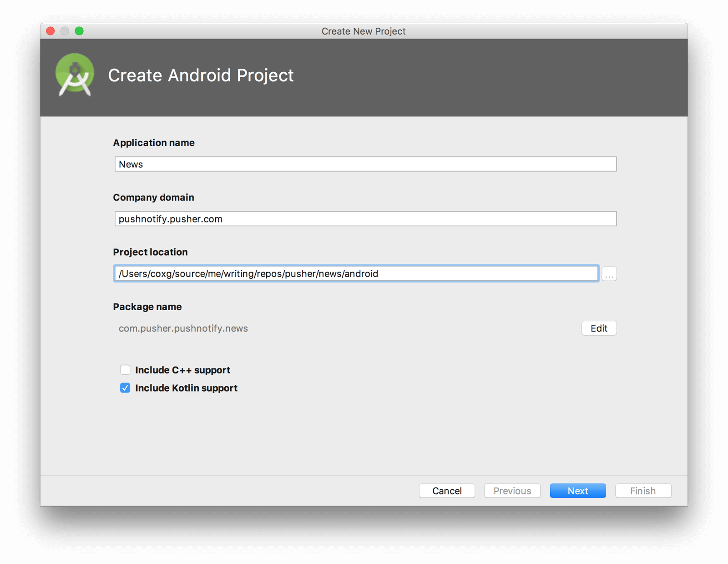Click the Previous button
The image size is (728, 564).
click(512, 491)
